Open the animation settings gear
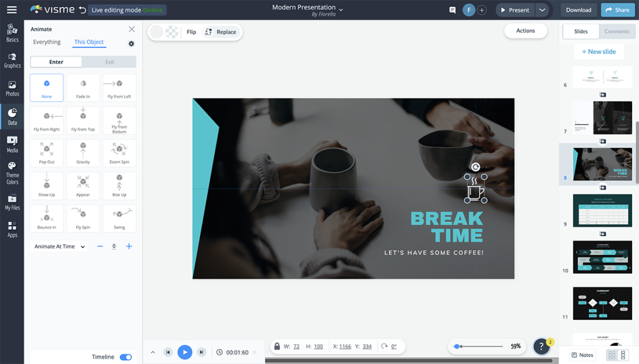 (x=131, y=44)
